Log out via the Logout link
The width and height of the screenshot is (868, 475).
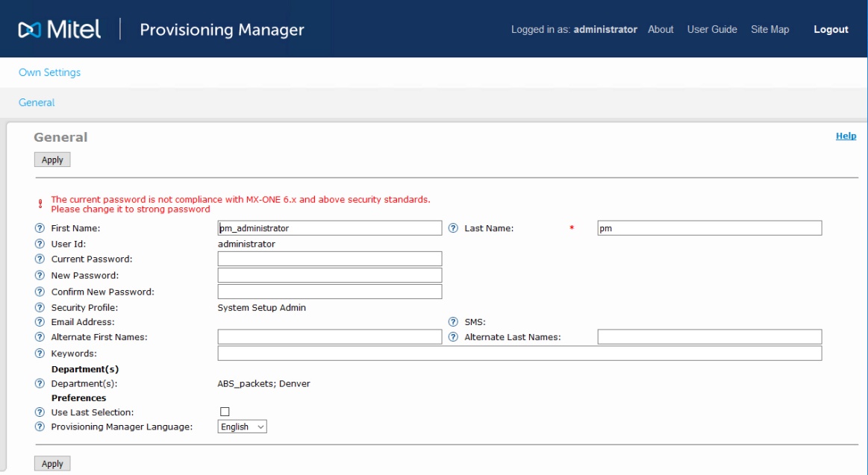[x=831, y=30]
